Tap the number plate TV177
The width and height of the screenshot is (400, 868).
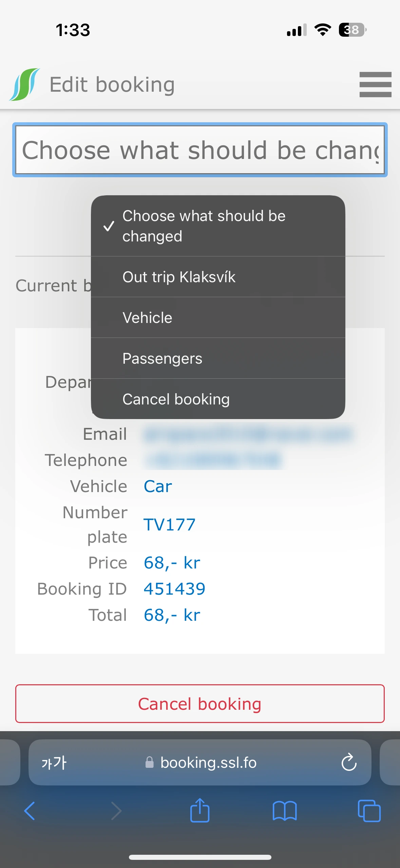[169, 525]
